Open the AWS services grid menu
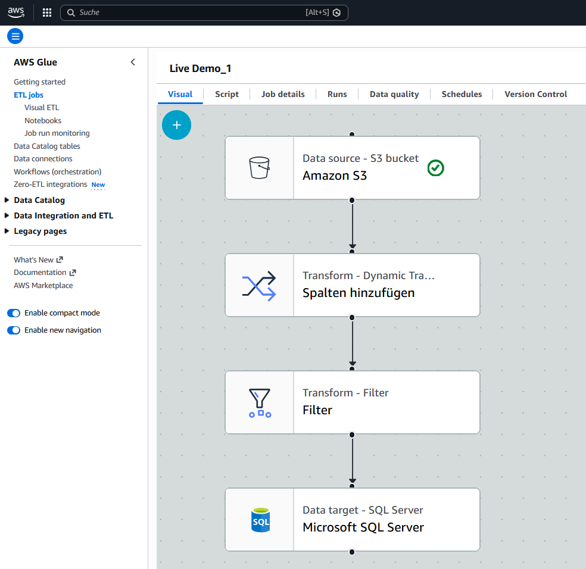The width and height of the screenshot is (586, 569). (x=47, y=13)
